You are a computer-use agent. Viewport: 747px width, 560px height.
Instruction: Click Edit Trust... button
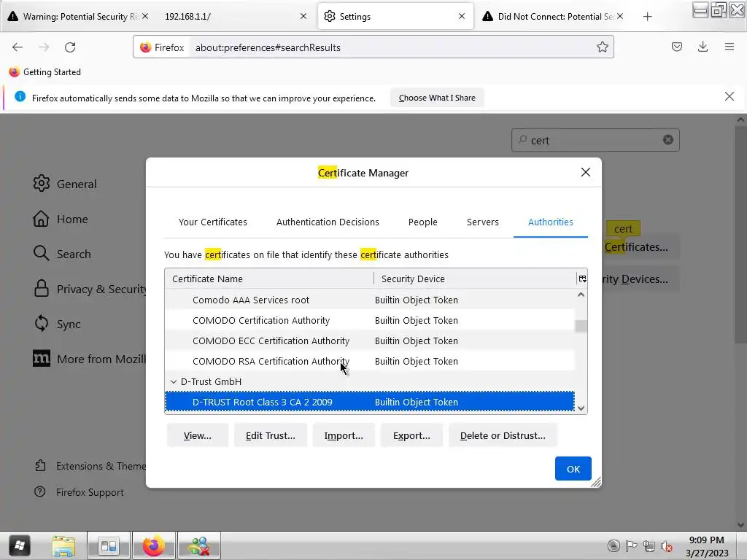[270, 436]
